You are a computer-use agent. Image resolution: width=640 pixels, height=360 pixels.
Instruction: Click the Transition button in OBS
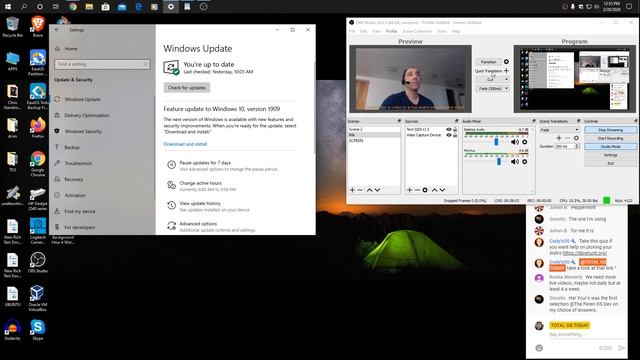pos(489,62)
